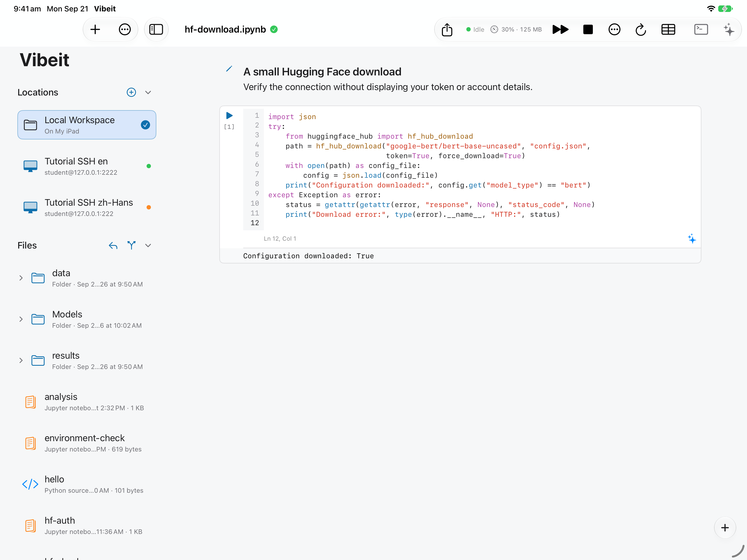Expand the results folder

pos(21,360)
